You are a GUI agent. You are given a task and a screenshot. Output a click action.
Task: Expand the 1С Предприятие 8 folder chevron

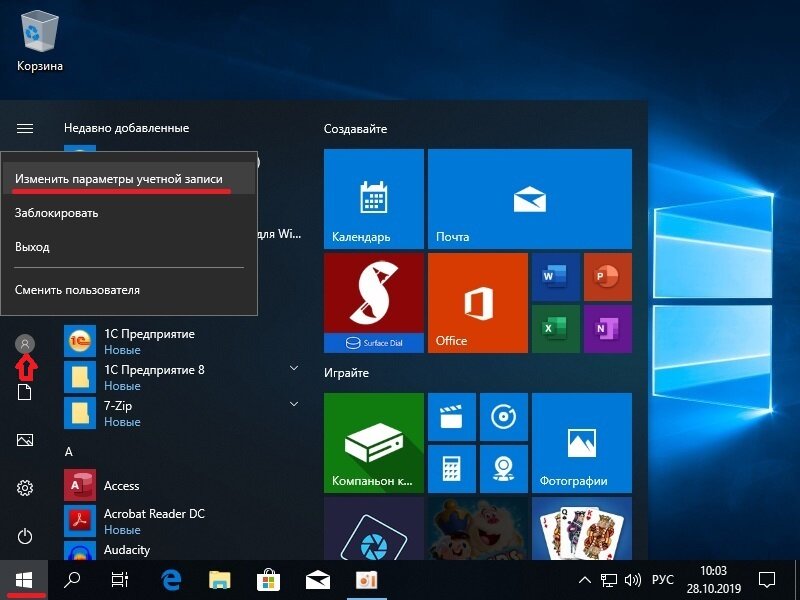pyautogui.click(x=294, y=368)
